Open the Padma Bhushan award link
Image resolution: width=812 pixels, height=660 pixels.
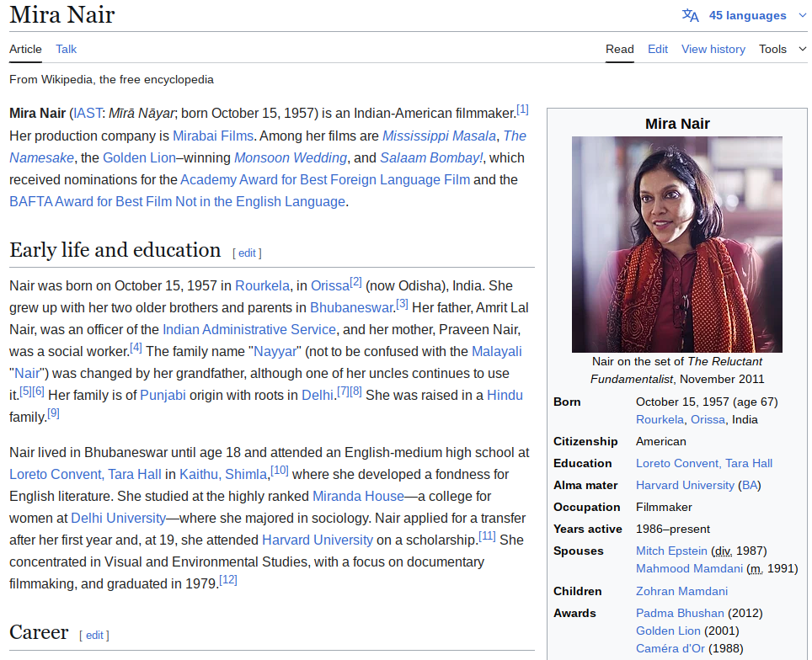[x=680, y=613]
